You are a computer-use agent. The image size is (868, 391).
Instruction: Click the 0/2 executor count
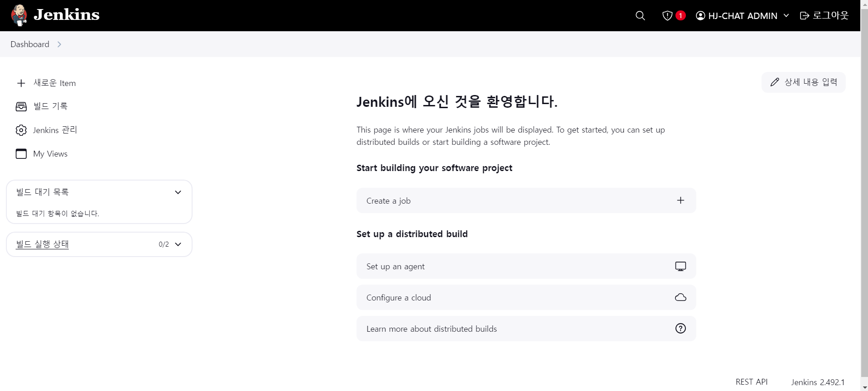(164, 244)
